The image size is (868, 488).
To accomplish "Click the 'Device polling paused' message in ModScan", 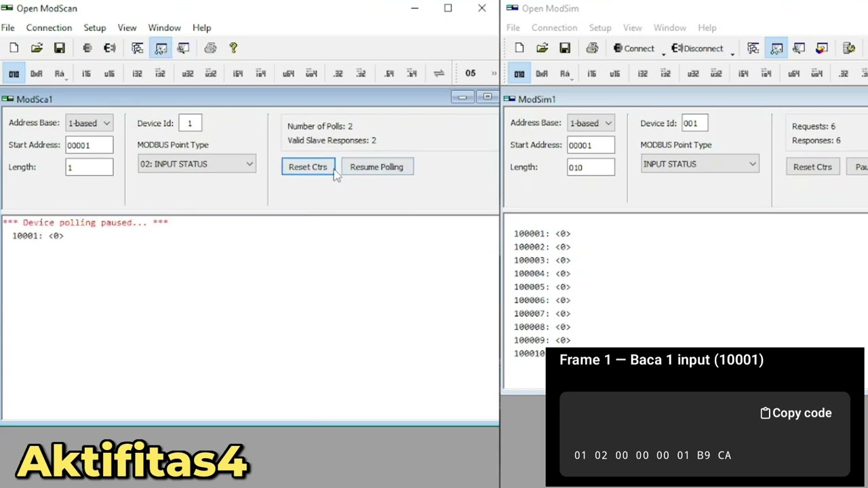I will click(85, 222).
